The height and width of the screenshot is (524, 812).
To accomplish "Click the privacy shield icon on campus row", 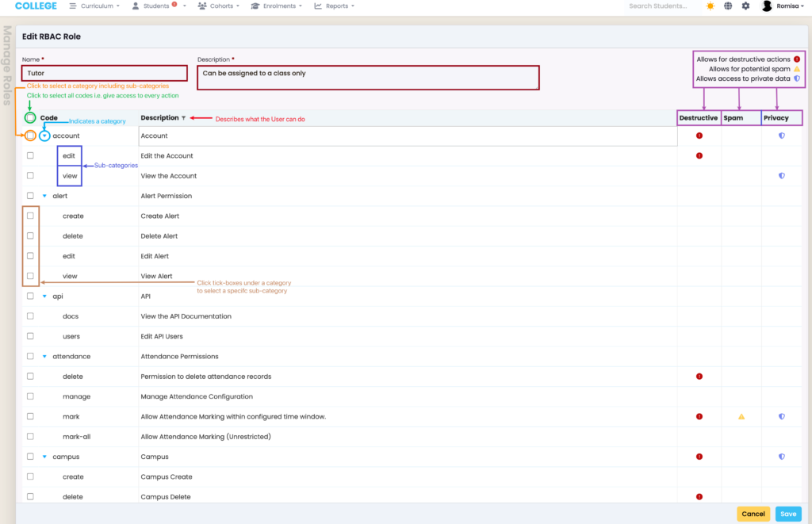I will click(x=781, y=457).
